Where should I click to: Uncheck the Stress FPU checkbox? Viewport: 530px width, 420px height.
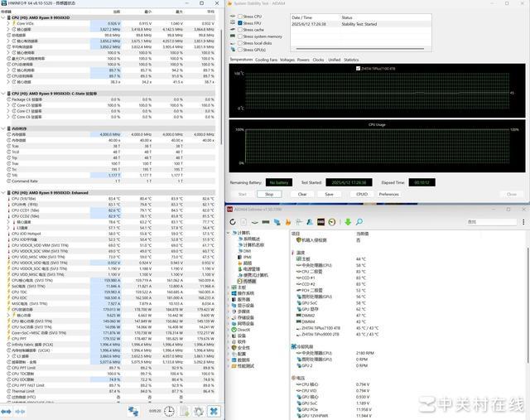tap(240, 23)
